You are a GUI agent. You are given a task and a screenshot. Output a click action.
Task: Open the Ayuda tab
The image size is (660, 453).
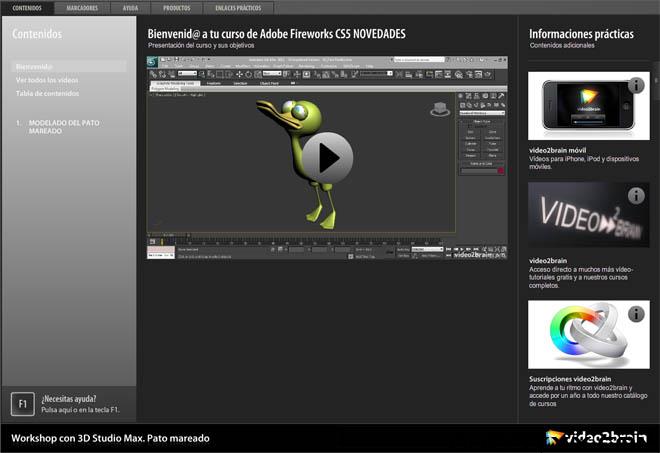coord(130,8)
